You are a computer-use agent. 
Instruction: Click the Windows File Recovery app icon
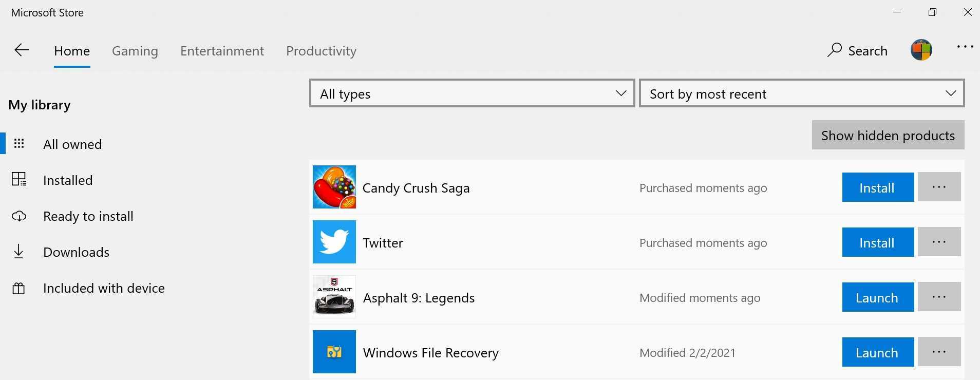point(334,352)
